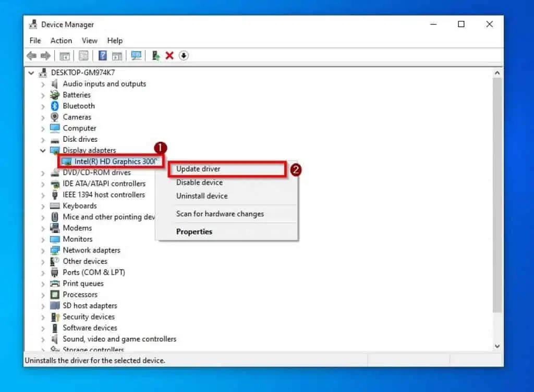Open the View menu
The height and width of the screenshot is (392, 534).
coord(90,41)
